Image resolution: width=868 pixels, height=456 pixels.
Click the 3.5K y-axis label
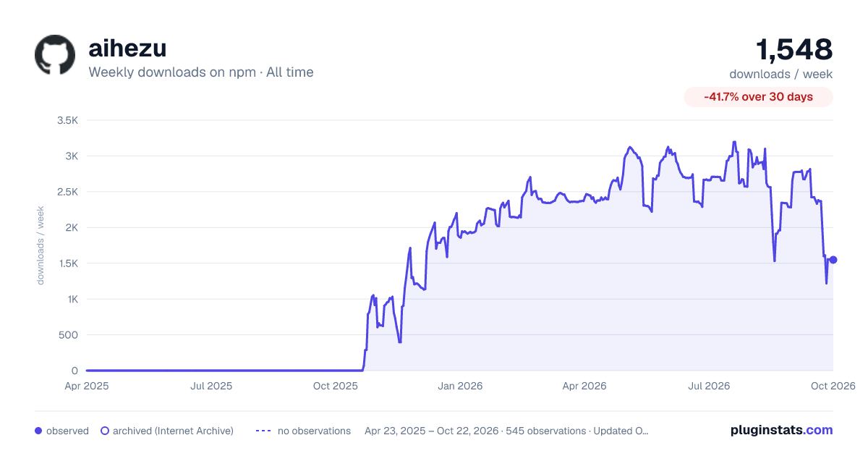pos(67,120)
